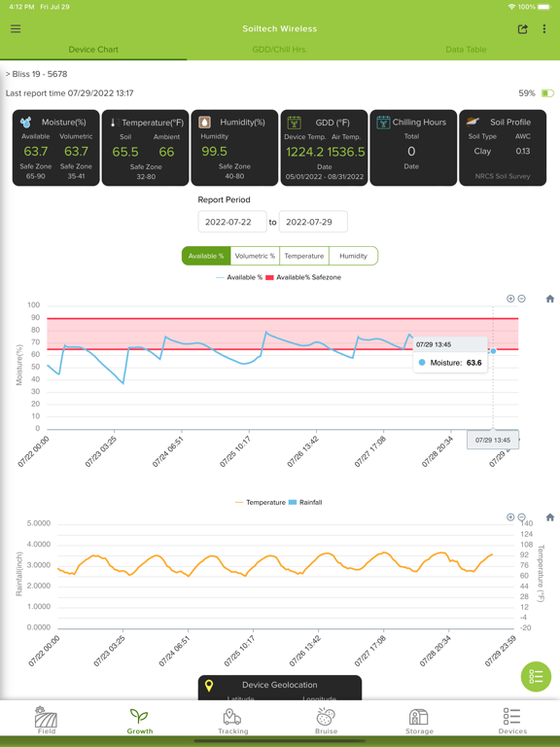
Task: Select the Available % chart option
Action: 206,256
